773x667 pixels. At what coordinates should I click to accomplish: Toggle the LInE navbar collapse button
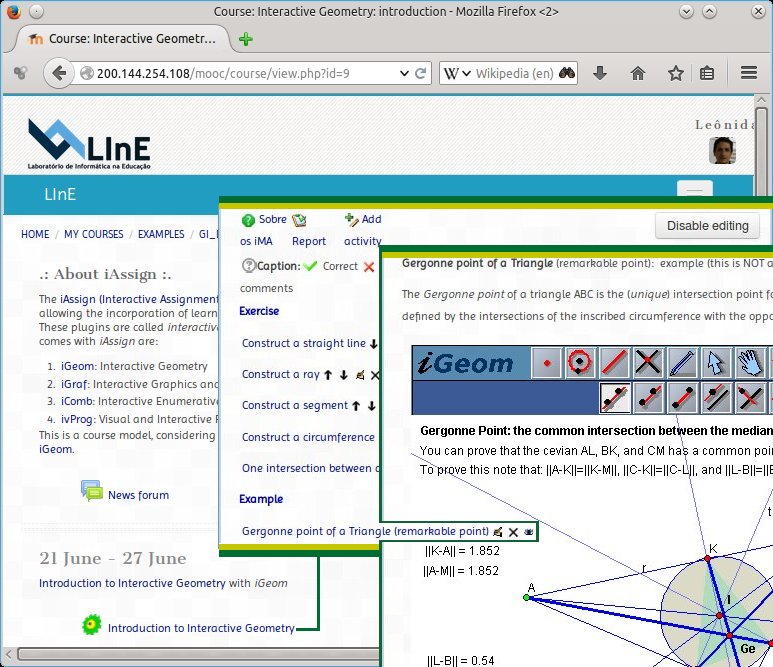click(x=695, y=190)
